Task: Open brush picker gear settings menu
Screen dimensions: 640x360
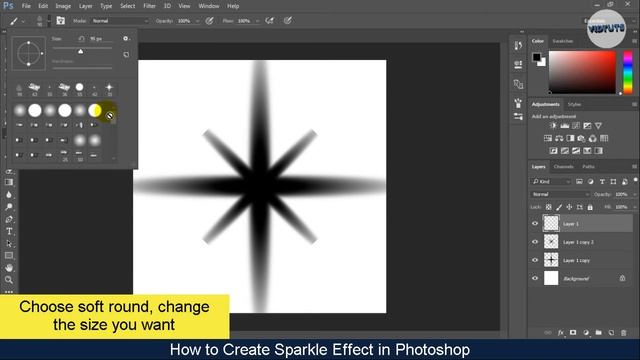Action: (x=126, y=39)
